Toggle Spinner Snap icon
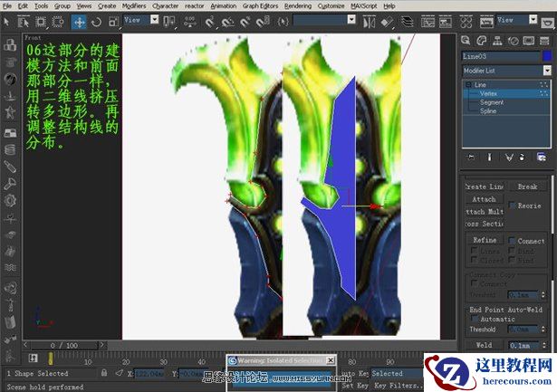The width and height of the screenshot is (557, 392). [262, 22]
